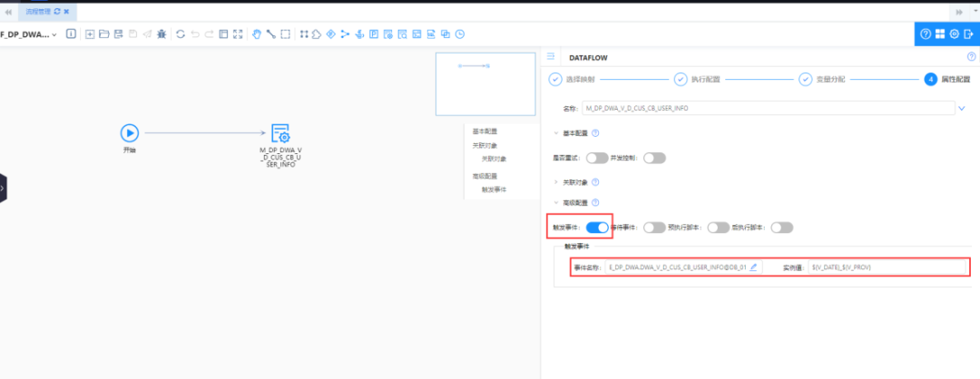
Task: Select the dashed rectangle selection tool
Action: point(285,34)
